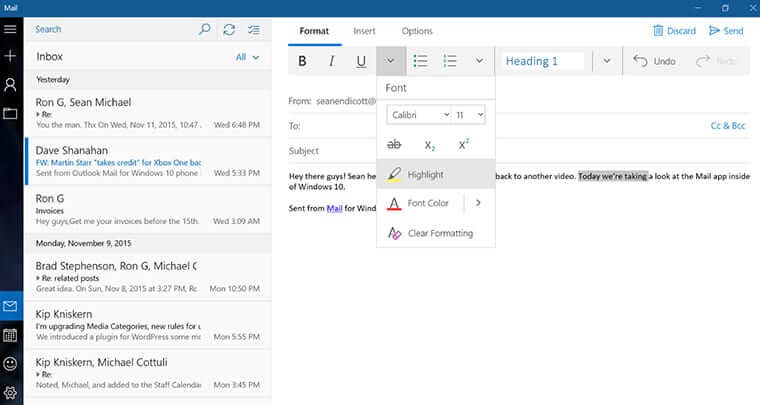This screenshot has width=760, height=405.
Task: Create new mail with plus icon
Action: 10,56
